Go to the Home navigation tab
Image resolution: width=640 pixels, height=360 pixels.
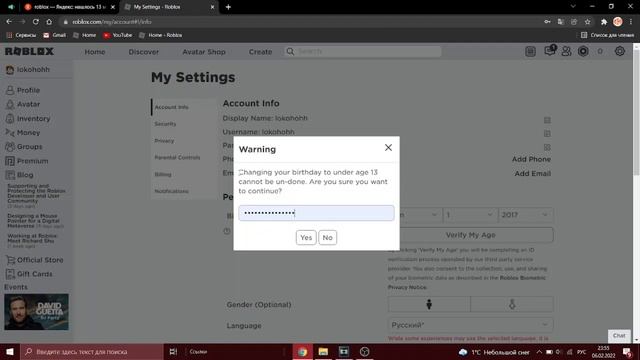[95, 52]
